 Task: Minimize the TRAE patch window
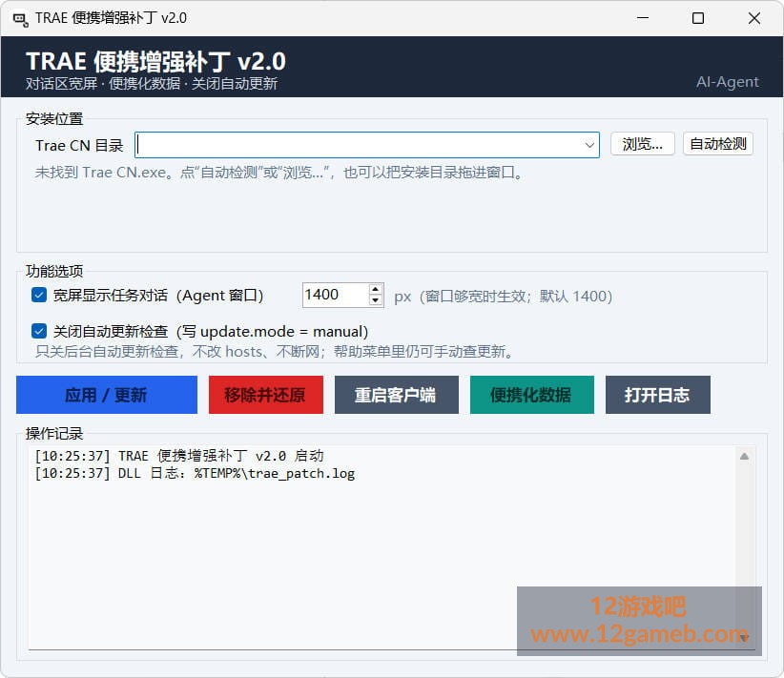643,18
